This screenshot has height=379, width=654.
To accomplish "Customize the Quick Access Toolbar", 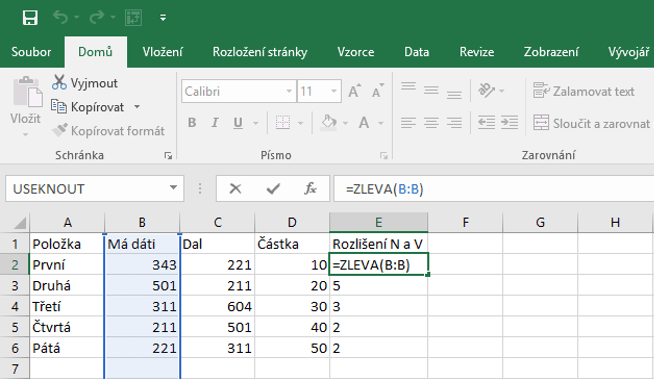I will click(x=163, y=18).
